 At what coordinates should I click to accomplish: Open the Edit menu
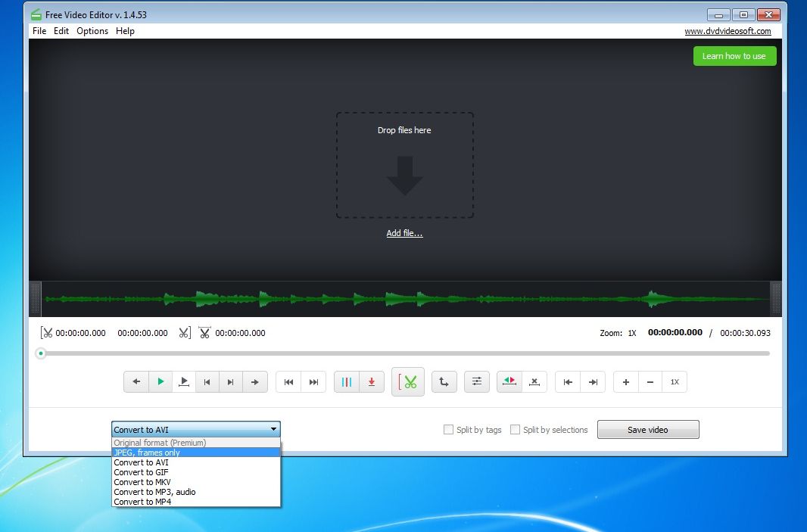[x=61, y=31]
